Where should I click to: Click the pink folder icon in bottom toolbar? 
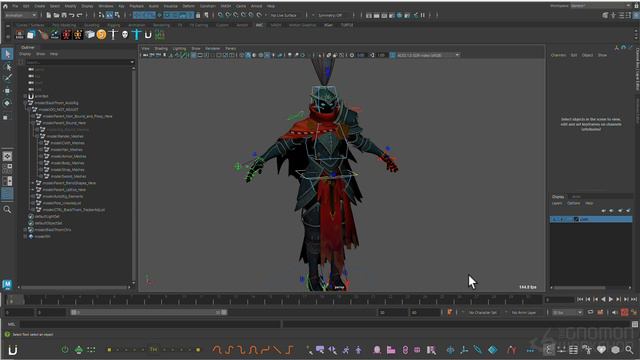[x=391, y=350]
